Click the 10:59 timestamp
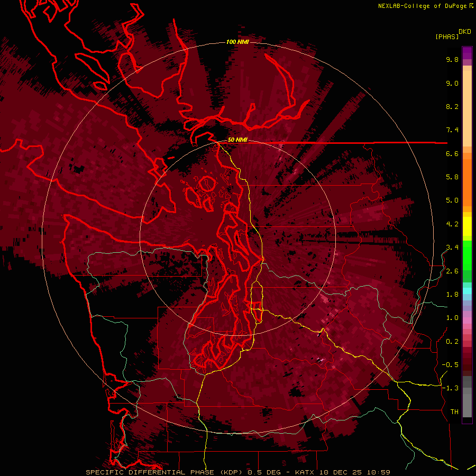Image resolution: width=476 pixels, height=476 pixels. tap(379, 472)
